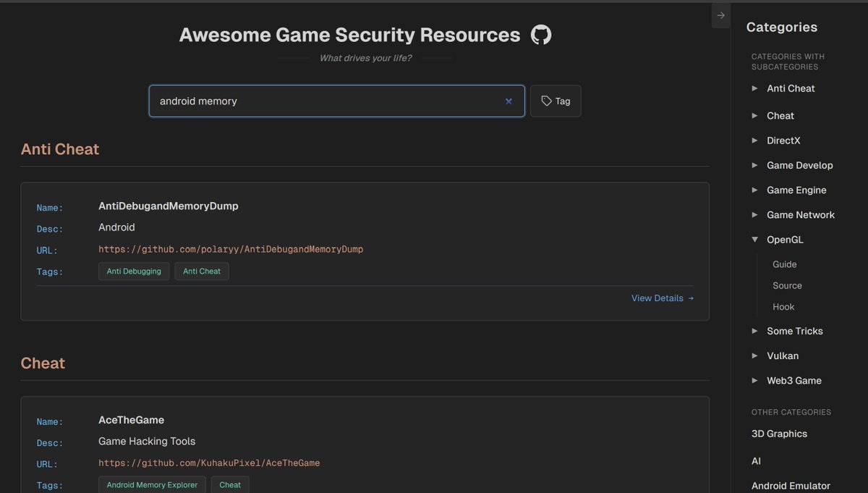This screenshot has width=868, height=493.
Task: Select the Cheat tag on AceTheGame
Action: (x=230, y=485)
